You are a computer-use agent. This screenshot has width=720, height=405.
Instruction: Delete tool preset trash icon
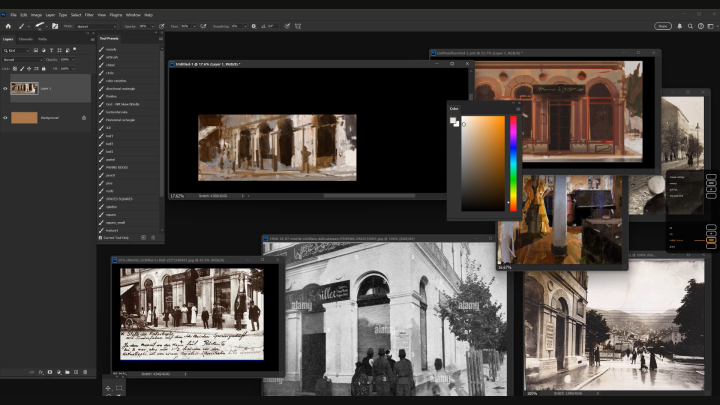point(153,237)
